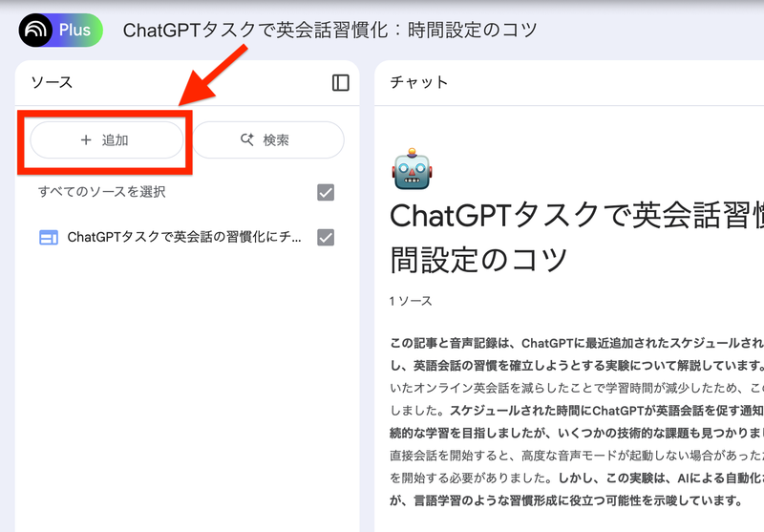The width and height of the screenshot is (764, 532).
Task: Click the sparkle magnifier icon in 検索
Action: (247, 139)
